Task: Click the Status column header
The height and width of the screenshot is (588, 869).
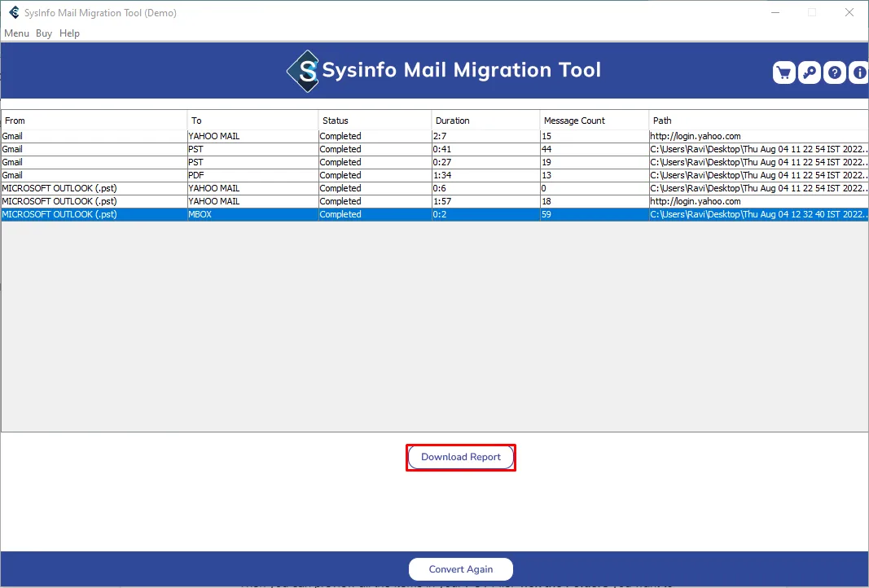Action: [x=375, y=121]
